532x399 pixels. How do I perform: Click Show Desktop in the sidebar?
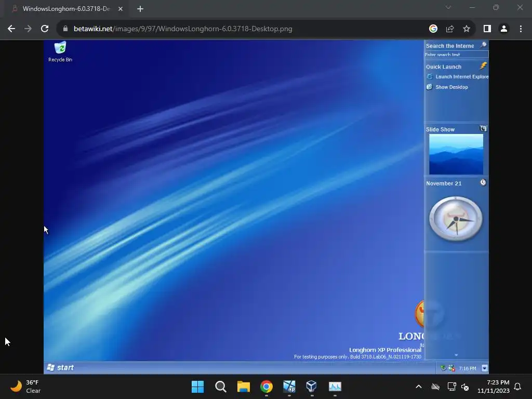coord(447,87)
